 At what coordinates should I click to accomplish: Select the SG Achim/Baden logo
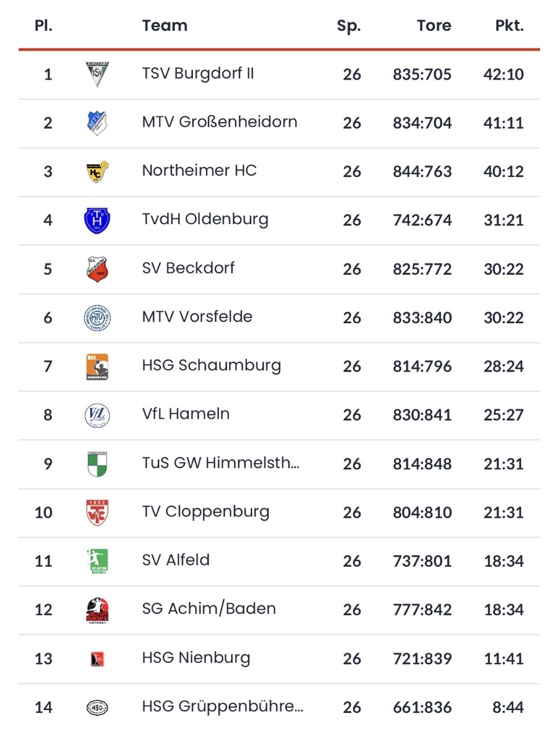coord(97,610)
